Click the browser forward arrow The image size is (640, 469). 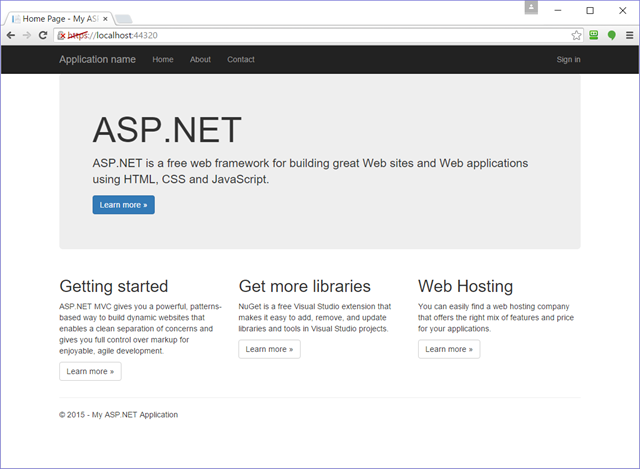pyautogui.click(x=27, y=36)
